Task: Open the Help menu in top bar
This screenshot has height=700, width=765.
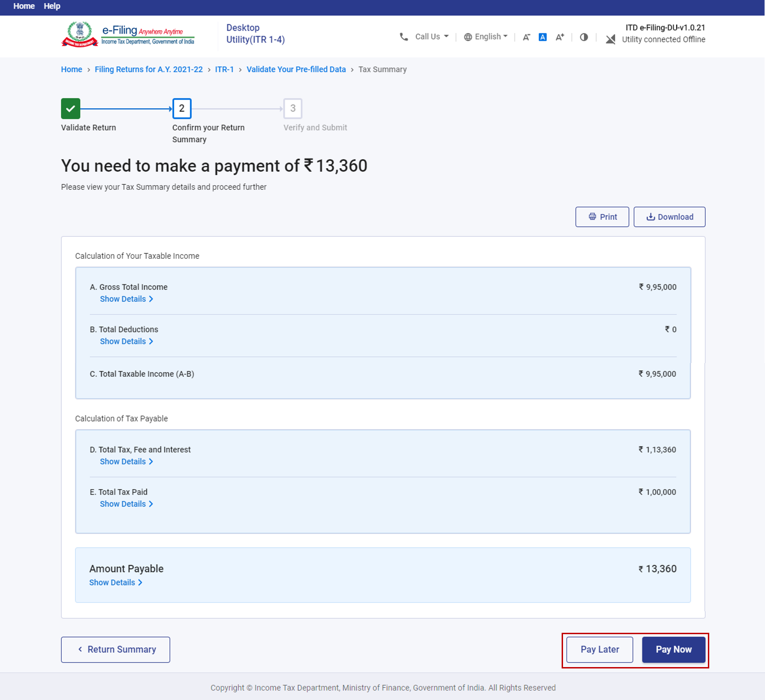Action: pos(52,6)
